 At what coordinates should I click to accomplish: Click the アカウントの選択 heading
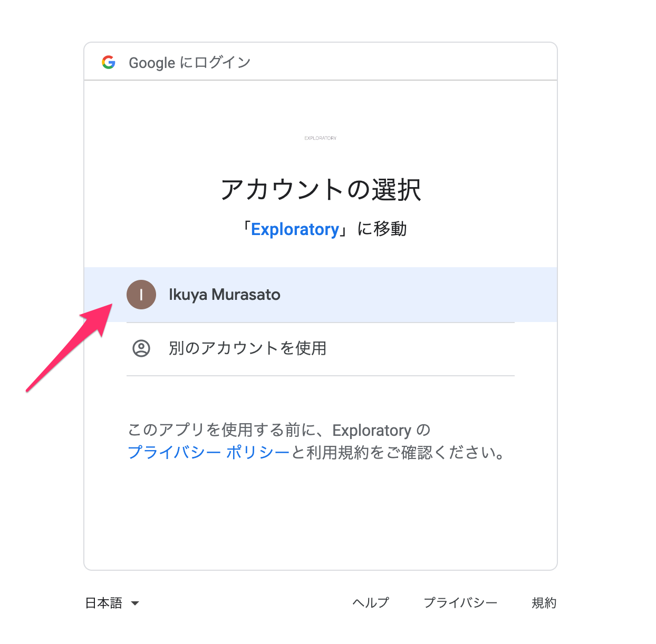coord(321,190)
